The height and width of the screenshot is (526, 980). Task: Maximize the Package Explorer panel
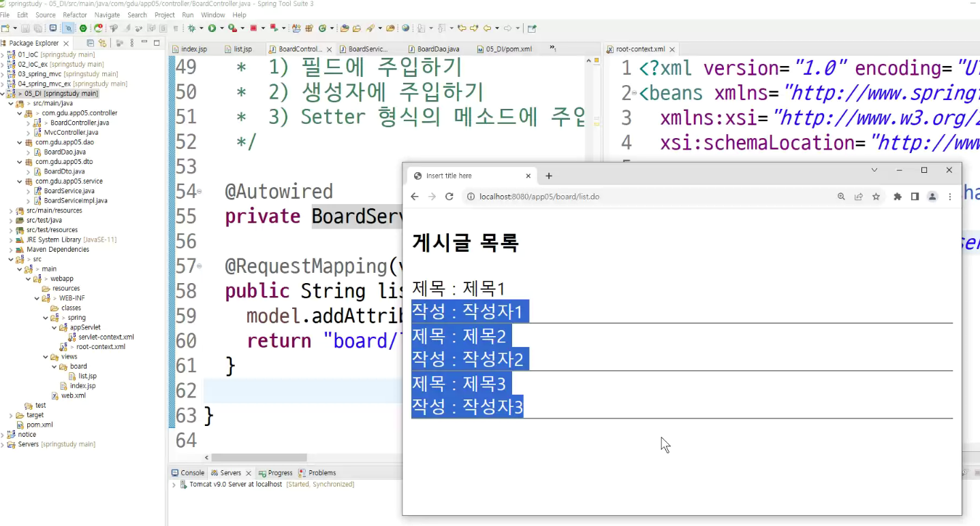157,43
